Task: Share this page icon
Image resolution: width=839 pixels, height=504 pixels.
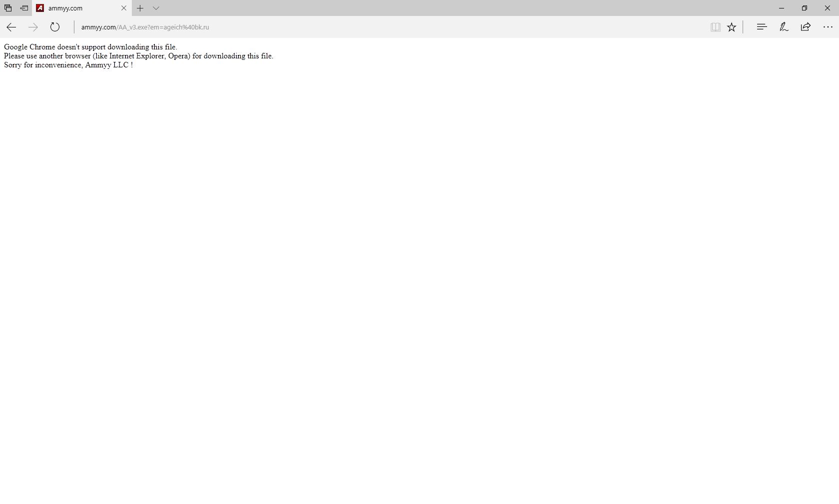Action: point(806,27)
